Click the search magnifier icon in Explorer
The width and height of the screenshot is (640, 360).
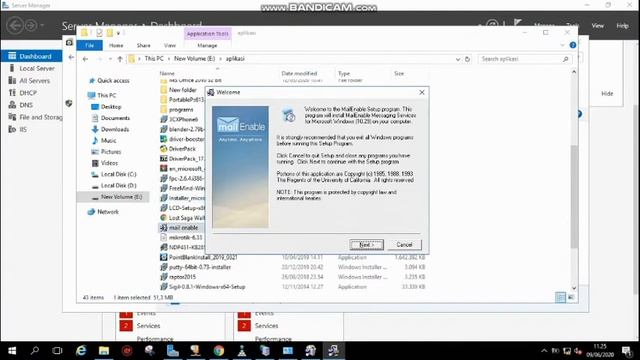566,59
